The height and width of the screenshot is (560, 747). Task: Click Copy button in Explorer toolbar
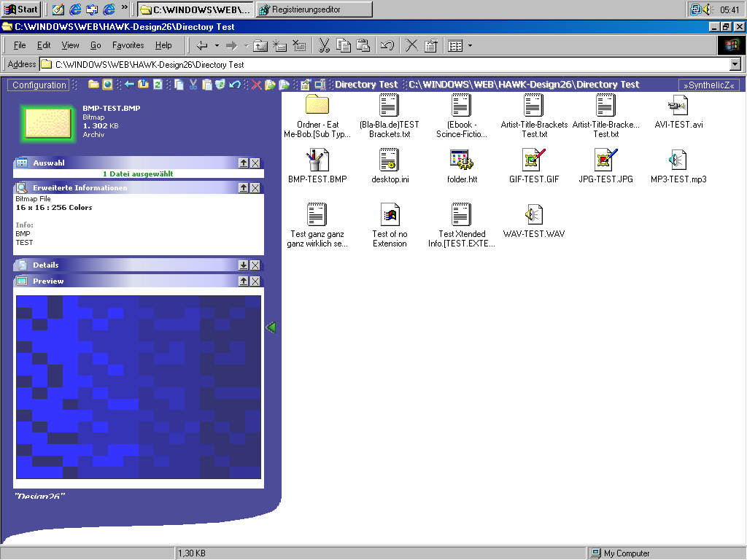[344, 46]
